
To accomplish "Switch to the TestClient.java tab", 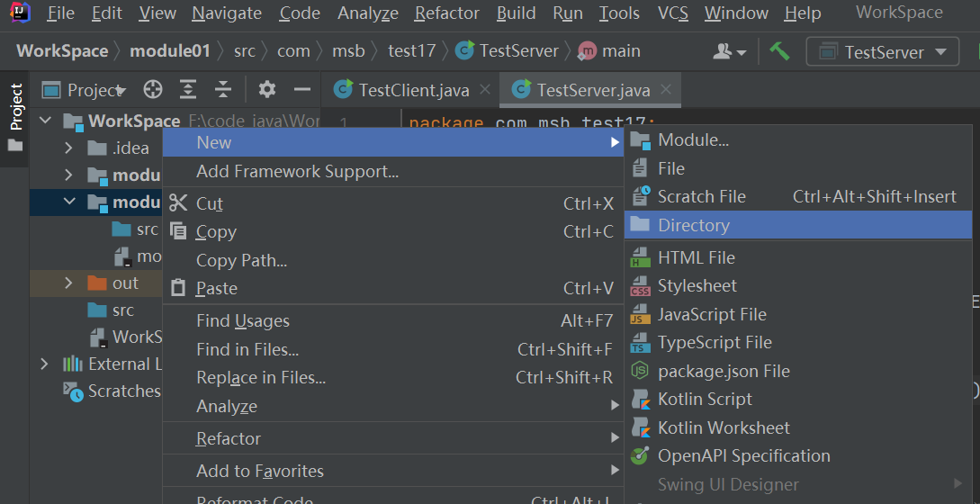I will (400, 89).
